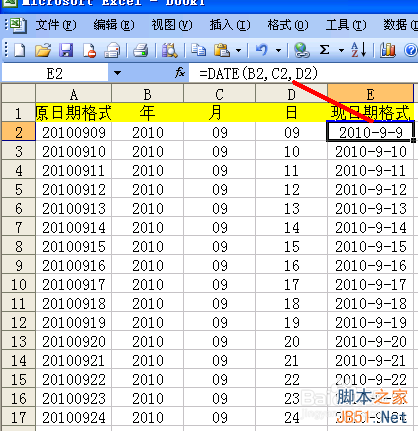The image size is (418, 431).
Task: Create a new blank workbook
Action: tap(20, 50)
